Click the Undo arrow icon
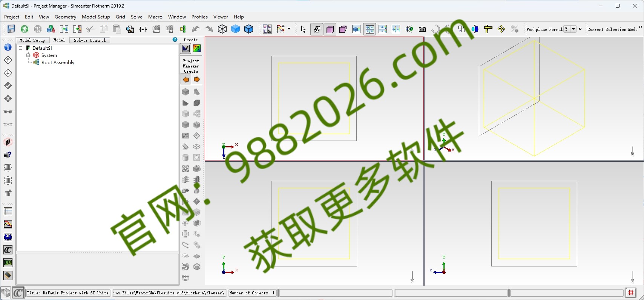This screenshot has width=644, height=300. tap(196, 29)
